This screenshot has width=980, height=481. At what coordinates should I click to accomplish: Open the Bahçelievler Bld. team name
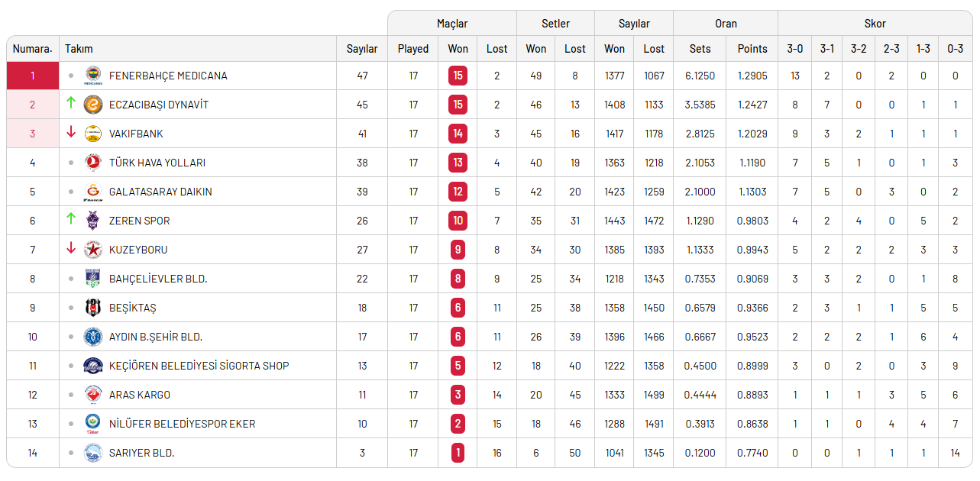(x=158, y=279)
